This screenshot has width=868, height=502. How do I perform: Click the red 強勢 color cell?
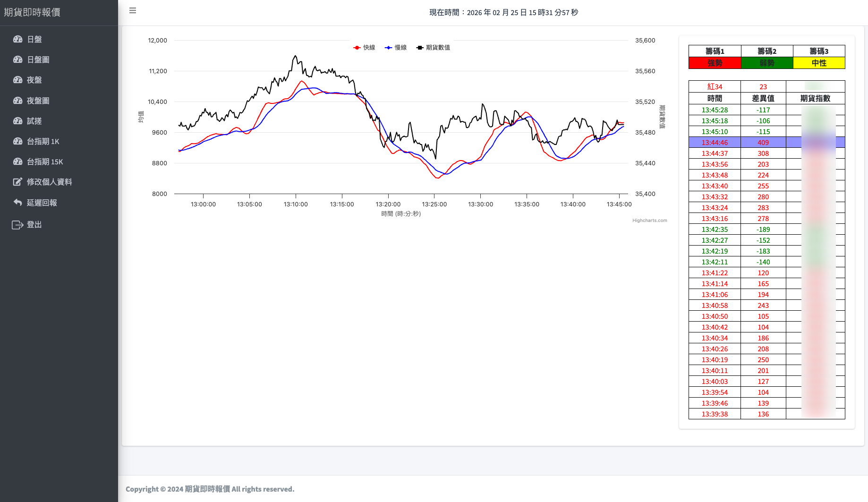pos(715,63)
